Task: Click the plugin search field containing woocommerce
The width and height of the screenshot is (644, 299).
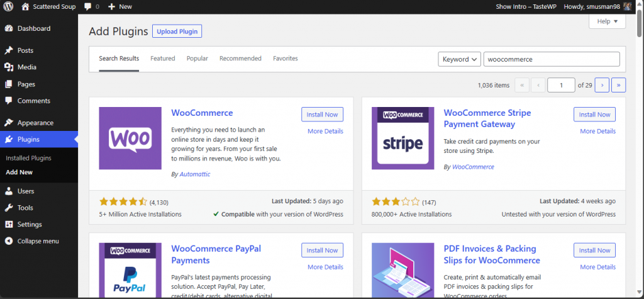Action: pyautogui.click(x=552, y=59)
